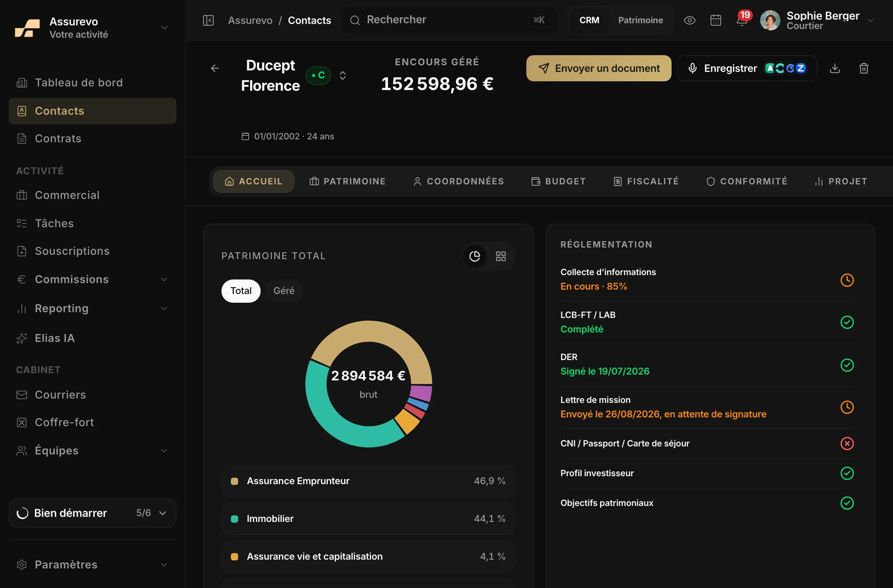Download the contact file icon

tap(835, 68)
